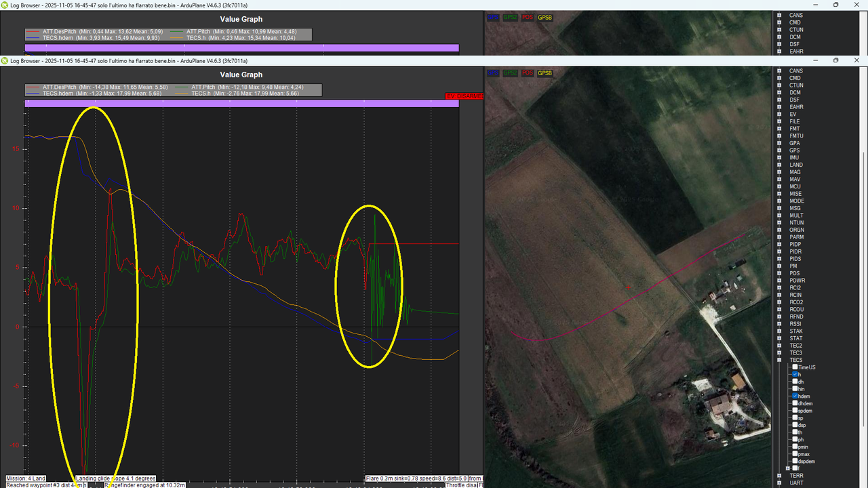Collapse the TECS tree node
The height and width of the screenshot is (488, 868).
(x=780, y=360)
